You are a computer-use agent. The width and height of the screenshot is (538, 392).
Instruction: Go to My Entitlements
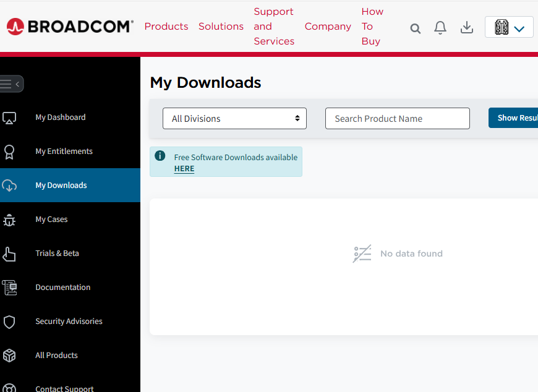pos(64,151)
